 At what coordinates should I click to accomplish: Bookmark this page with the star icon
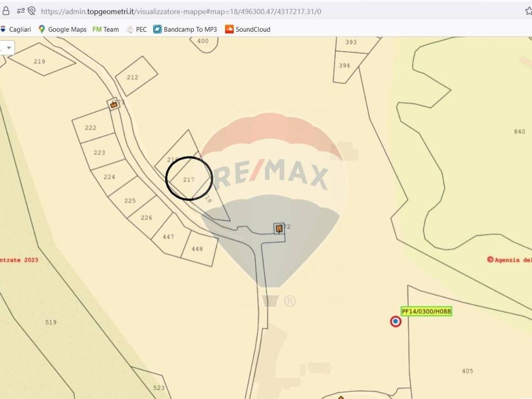[x=528, y=11]
